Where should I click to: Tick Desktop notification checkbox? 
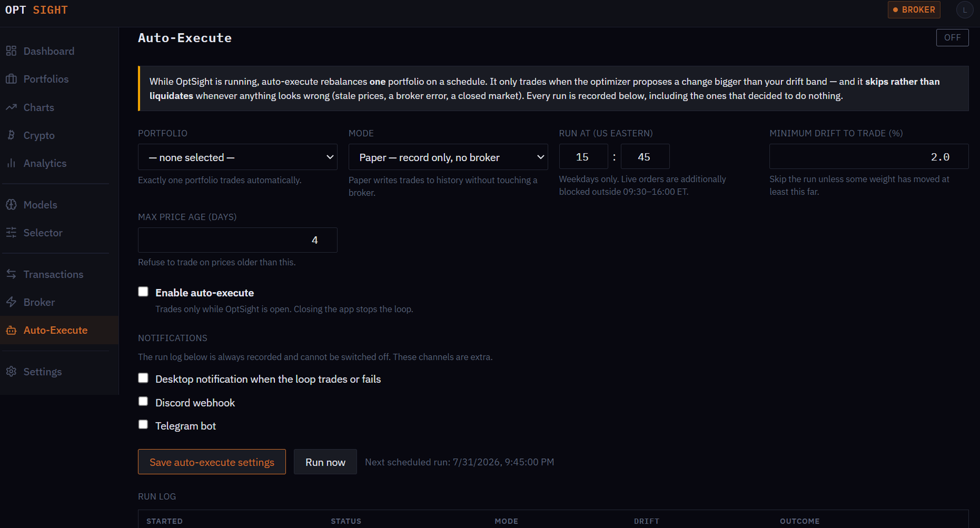coord(143,378)
